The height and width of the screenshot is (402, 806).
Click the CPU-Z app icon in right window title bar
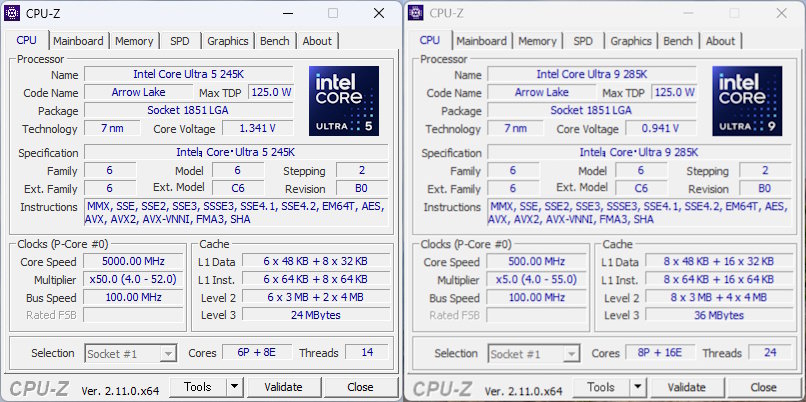[416, 13]
